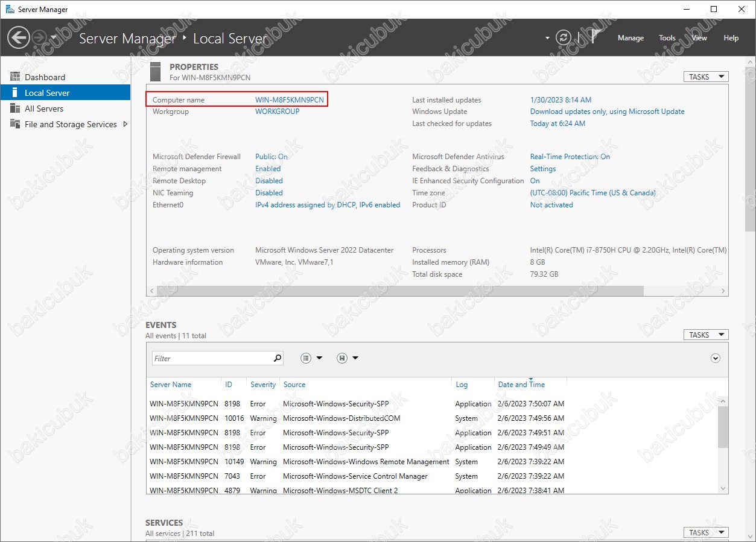Sort events by Date and Time column
Image resolution: width=756 pixels, height=542 pixels.
coord(521,385)
